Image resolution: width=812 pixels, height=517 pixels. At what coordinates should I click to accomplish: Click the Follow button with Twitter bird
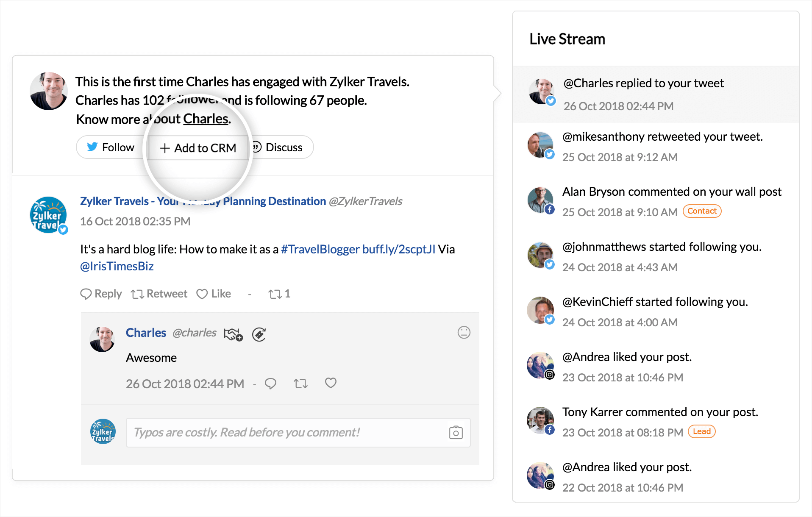point(111,147)
